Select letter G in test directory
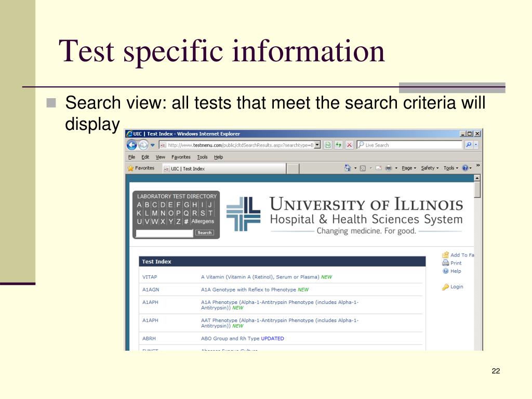 click(187, 205)
